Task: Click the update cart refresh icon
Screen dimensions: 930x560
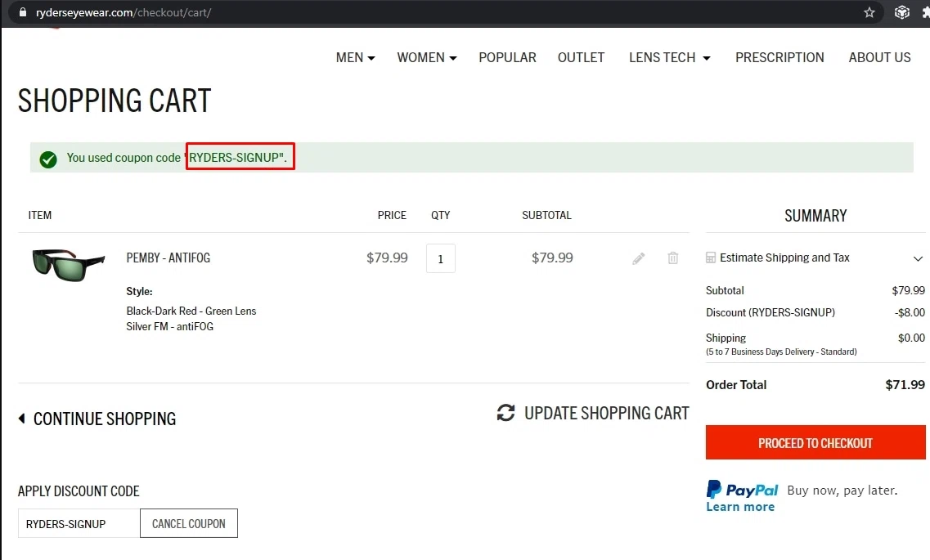Action: [x=505, y=413]
